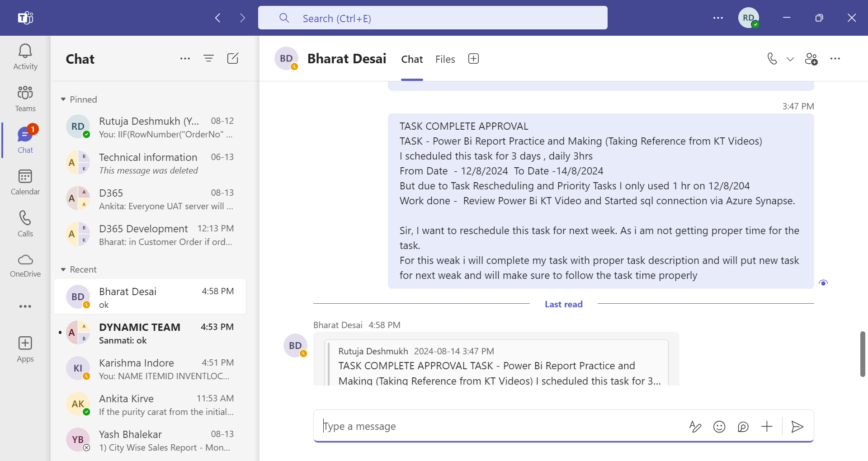Viewport: 868px width, 461px height.
Task: Click the Teams logo icon
Action: coord(25,18)
